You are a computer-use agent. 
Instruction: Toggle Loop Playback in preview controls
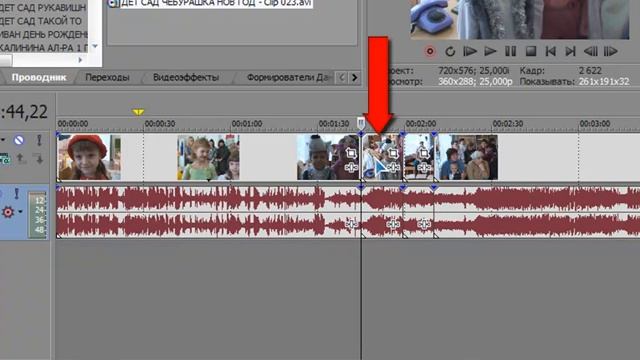(450, 51)
